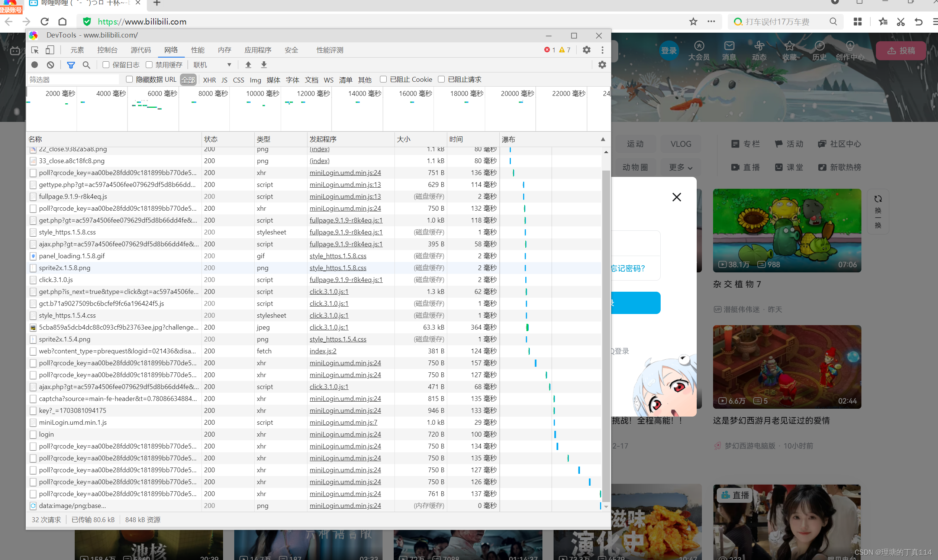The height and width of the screenshot is (560, 938).
Task: Click the record network log button
Action: pos(34,65)
